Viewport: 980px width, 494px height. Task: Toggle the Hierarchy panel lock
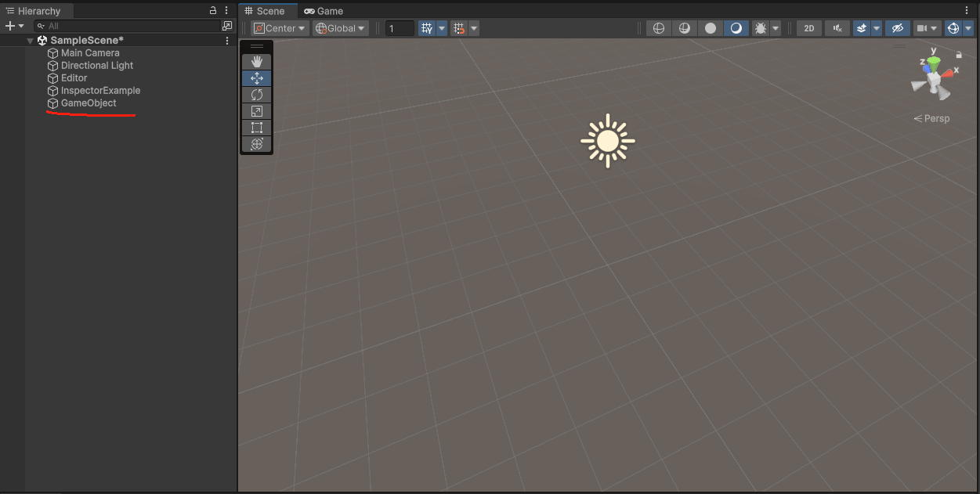point(213,11)
